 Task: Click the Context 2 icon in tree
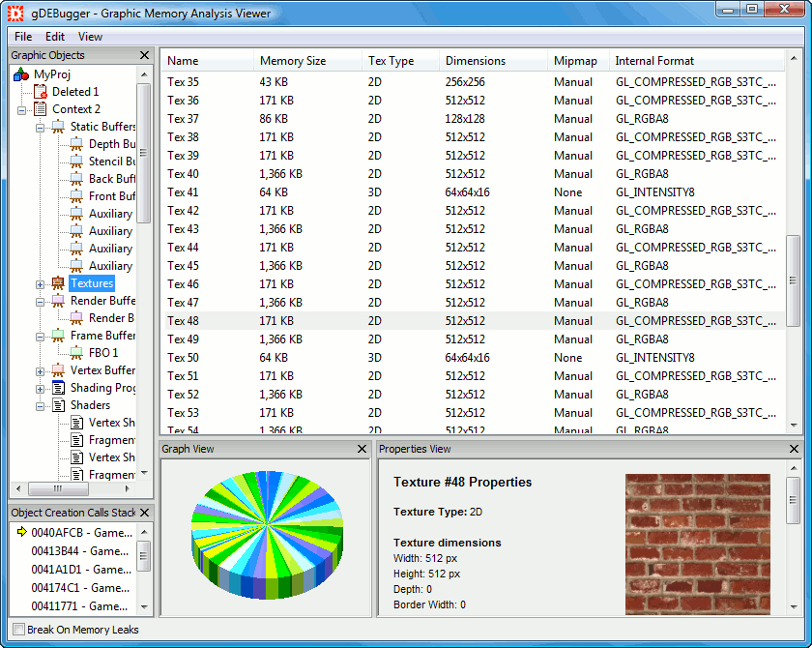click(x=40, y=109)
